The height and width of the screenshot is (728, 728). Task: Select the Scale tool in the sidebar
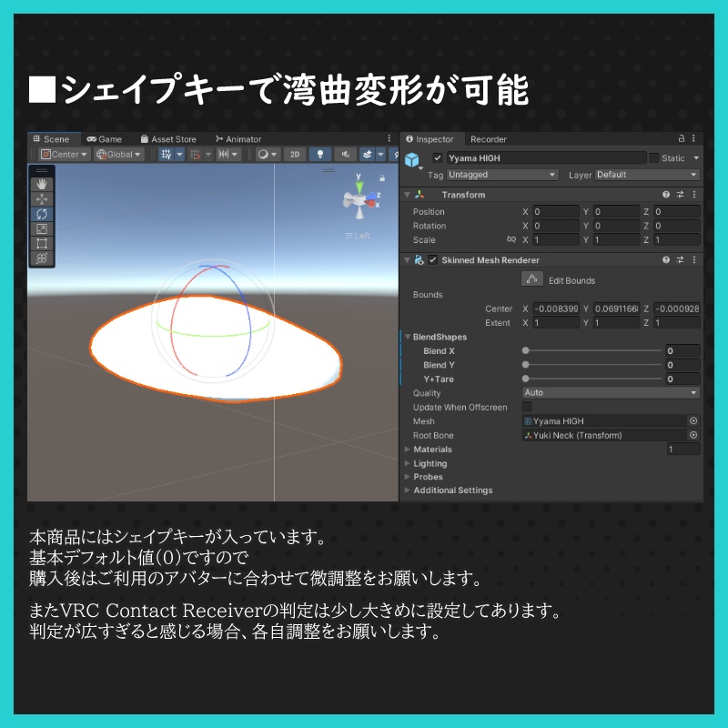tap(40, 228)
